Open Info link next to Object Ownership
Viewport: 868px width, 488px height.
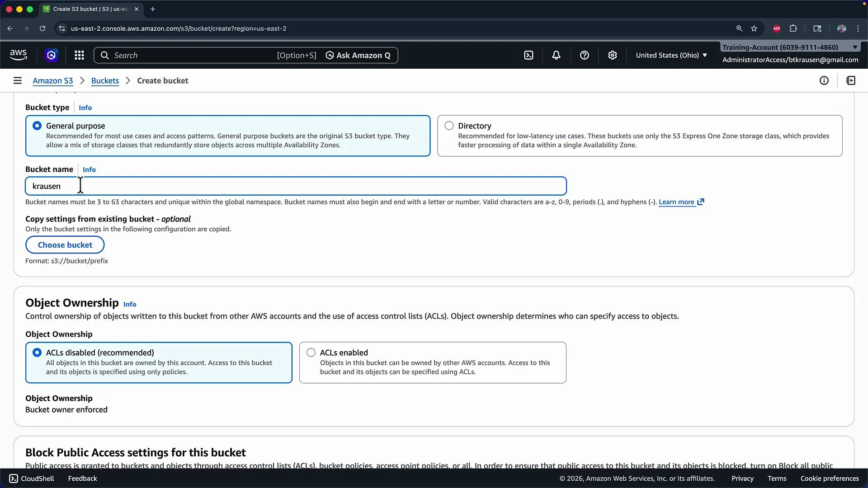[x=130, y=304]
